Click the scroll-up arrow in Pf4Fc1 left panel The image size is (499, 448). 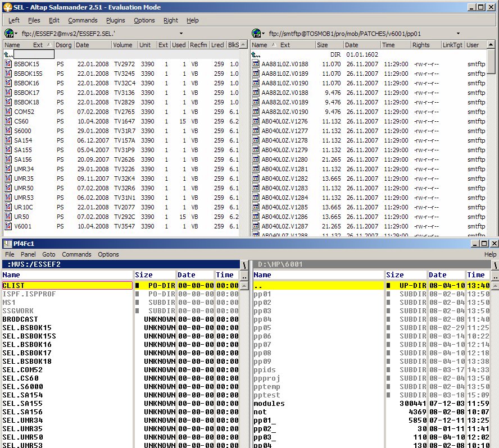point(244,286)
